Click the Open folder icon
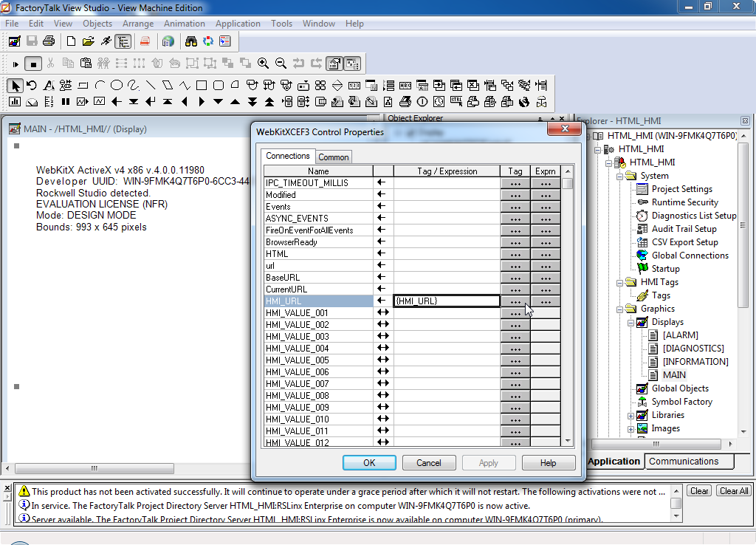Viewport: 756px width, 545px height. tap(89, 41)
